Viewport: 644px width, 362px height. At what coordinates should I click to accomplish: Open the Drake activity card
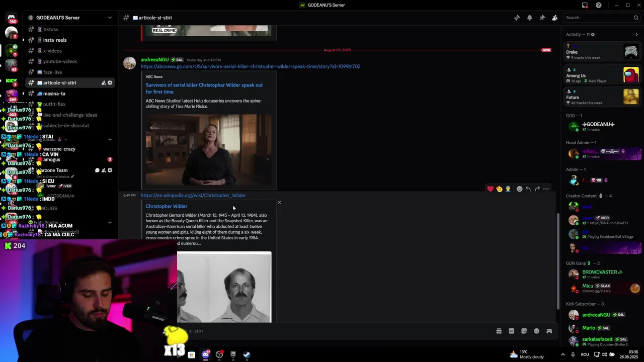tap(602, 52)
